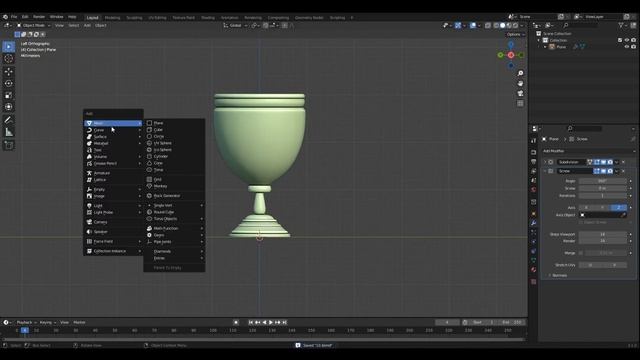Open the Output properties tab
Screen dimensions: 640x360
point(533,162)
